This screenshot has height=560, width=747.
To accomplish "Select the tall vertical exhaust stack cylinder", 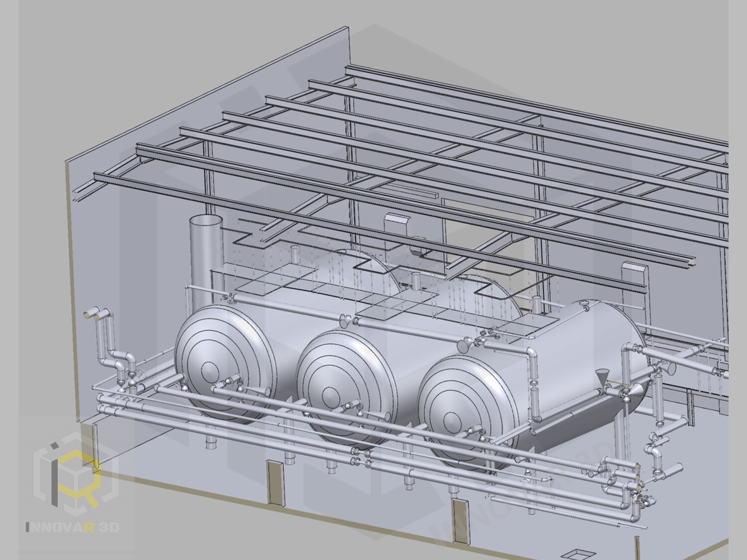I will pyautogui.click(x=204, y=260).
